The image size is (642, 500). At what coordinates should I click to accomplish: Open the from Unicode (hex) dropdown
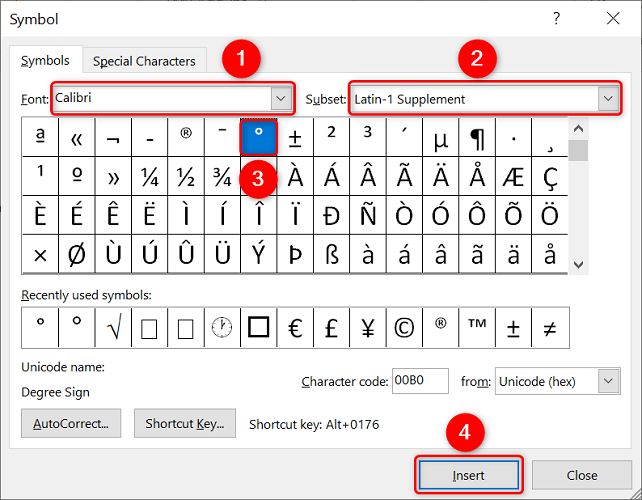pos(608,381)
